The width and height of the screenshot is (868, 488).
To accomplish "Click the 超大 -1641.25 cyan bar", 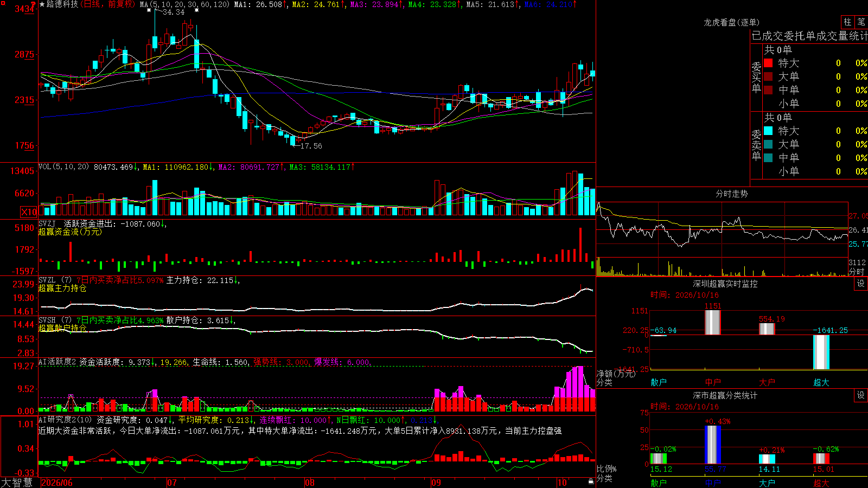I will 821,352.
